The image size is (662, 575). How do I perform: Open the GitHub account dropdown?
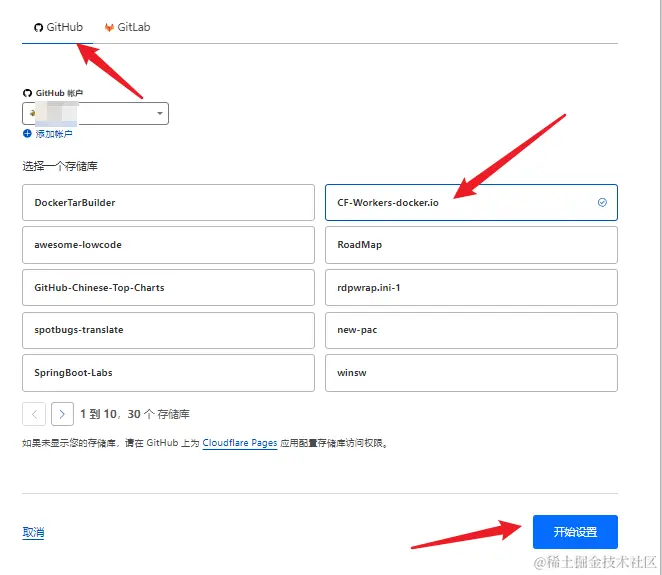point(95,113)
